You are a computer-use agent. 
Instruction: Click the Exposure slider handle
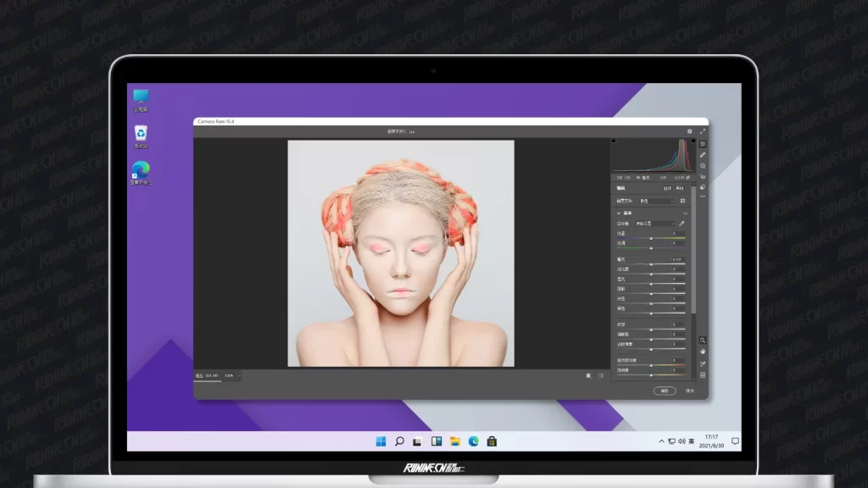pyautogui.click(x=651, y=264)
